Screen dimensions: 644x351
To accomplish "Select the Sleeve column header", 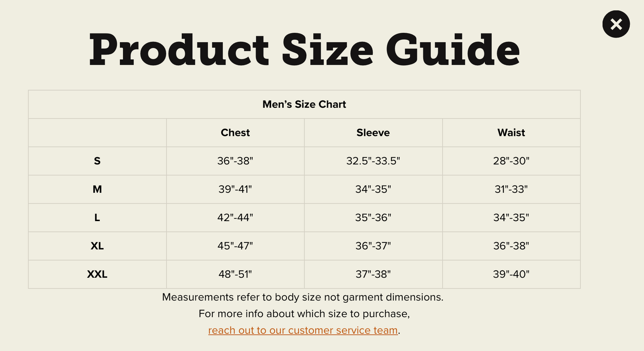I will point(373,133).
